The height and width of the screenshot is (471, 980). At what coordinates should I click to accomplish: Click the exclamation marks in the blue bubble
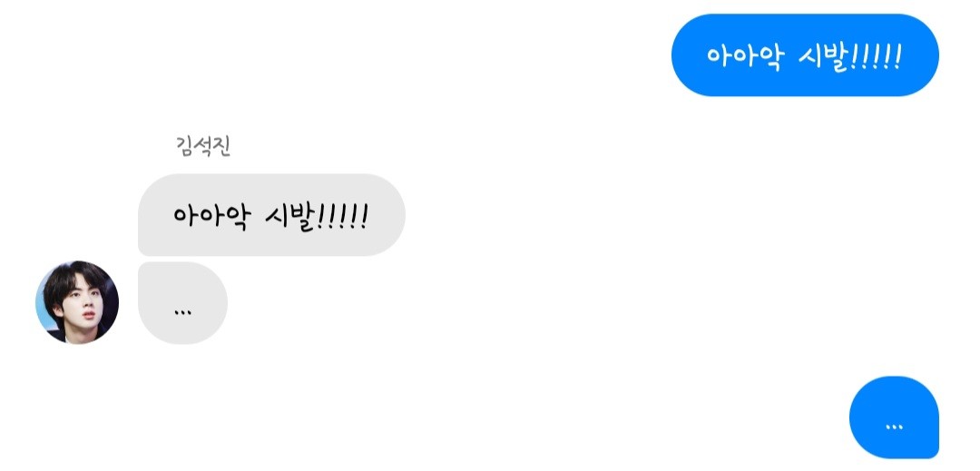point(877,56)
